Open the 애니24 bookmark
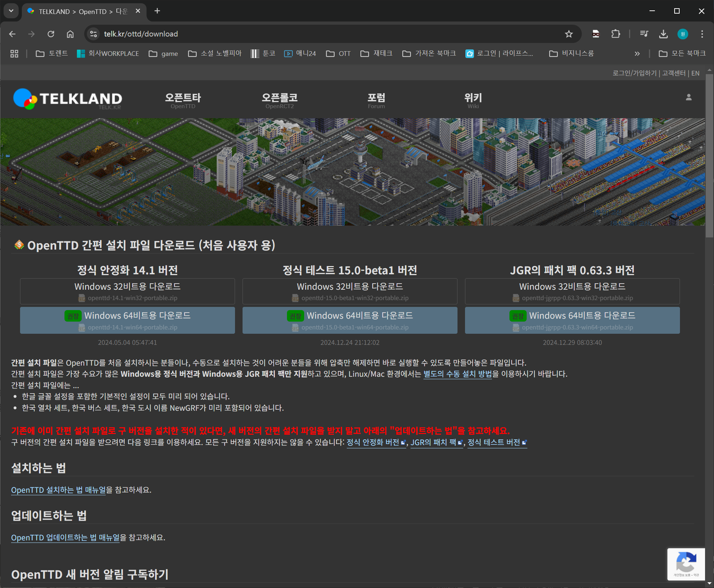Screen dimensions: 714x588 [x=300, y=54]
